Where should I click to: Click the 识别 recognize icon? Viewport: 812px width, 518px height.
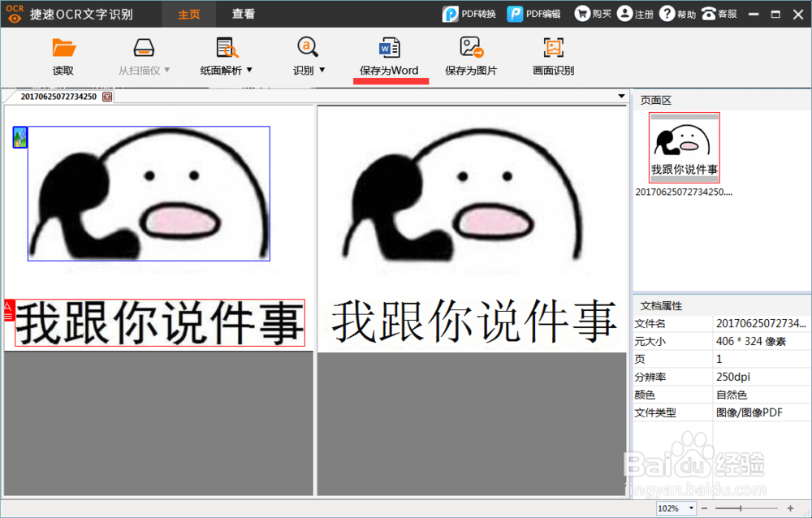pos(308,48)
